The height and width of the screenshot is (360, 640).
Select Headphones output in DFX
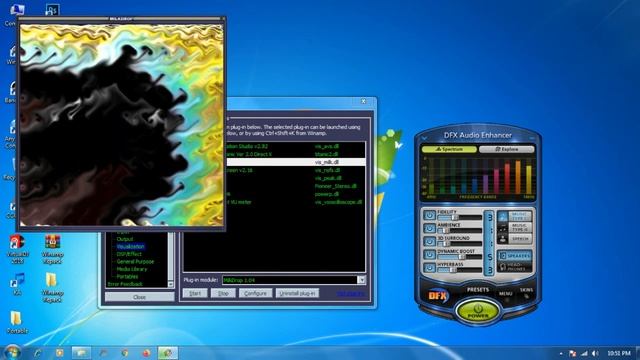coord(515,267)
